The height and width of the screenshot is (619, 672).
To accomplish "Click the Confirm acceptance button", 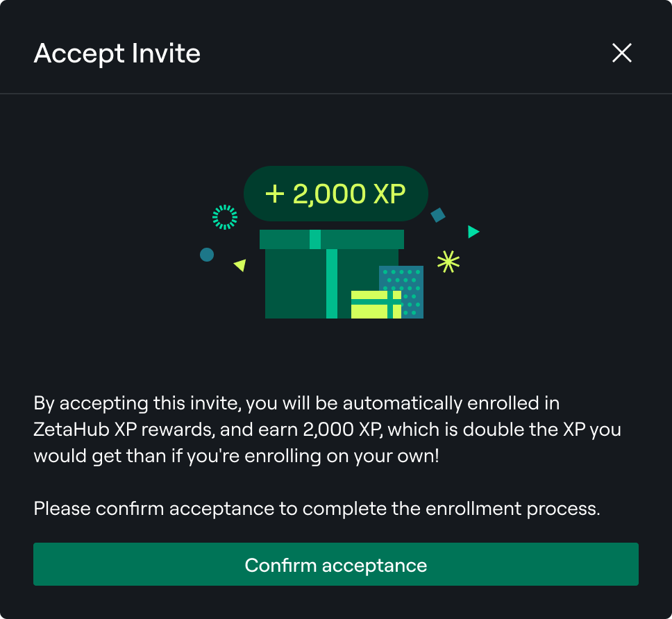I will [335, 564].
